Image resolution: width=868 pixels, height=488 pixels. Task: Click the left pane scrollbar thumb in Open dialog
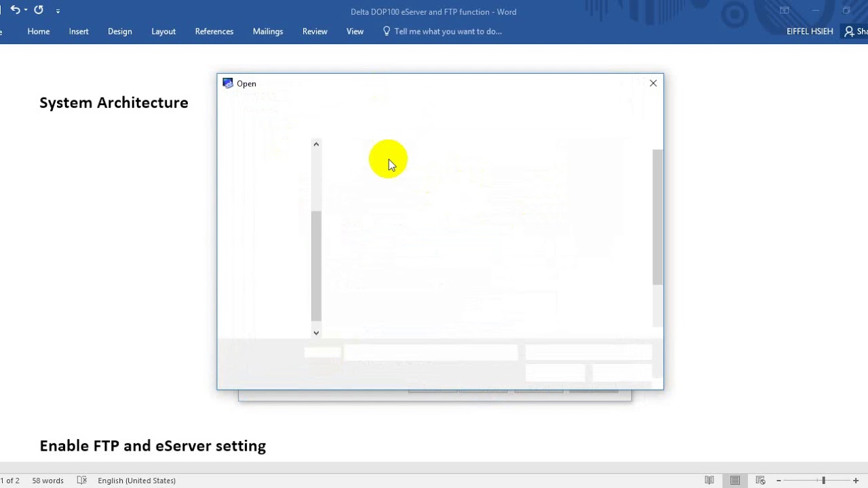point(316,265)
